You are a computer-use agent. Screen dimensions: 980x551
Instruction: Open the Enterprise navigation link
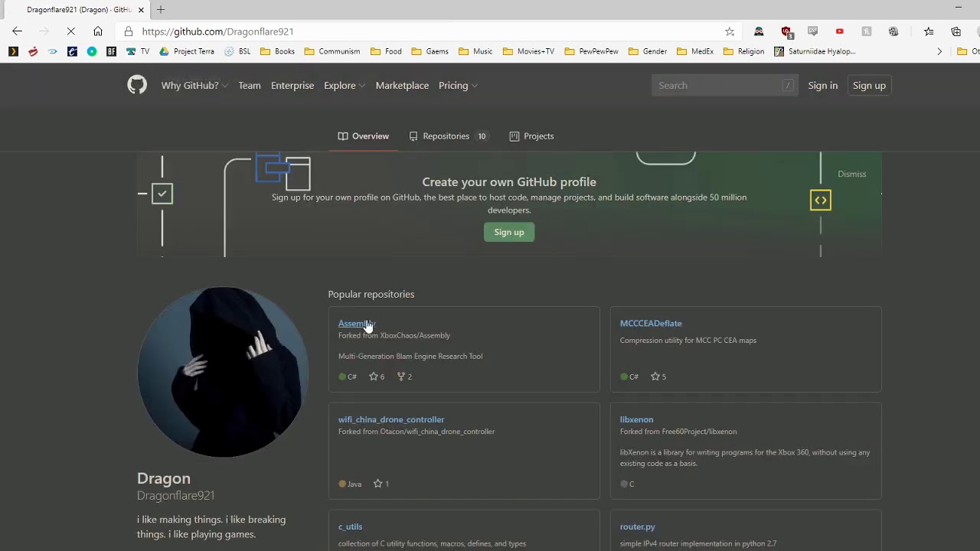[292, 85]
